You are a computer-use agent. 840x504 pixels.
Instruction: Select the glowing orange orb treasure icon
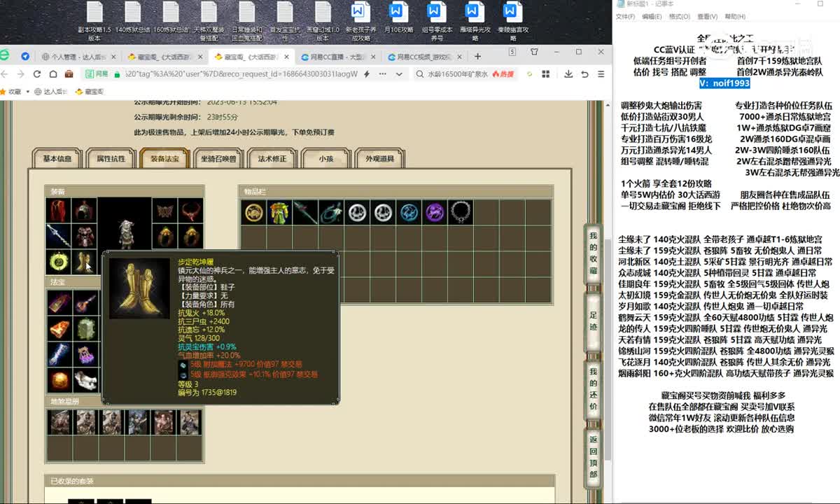[59, 380]
